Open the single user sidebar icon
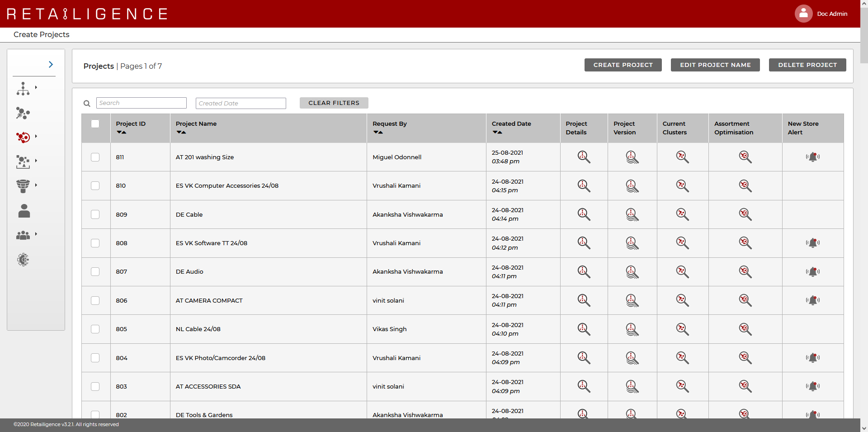The height and width of the screenshot is (432, 868). 24,211
